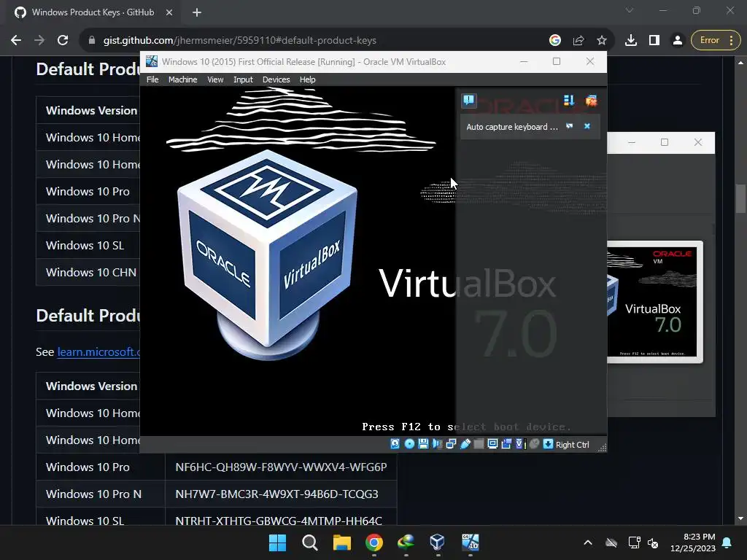
Task: Click the Windows 10 CHN row in first table
Action: click(88, 273)
